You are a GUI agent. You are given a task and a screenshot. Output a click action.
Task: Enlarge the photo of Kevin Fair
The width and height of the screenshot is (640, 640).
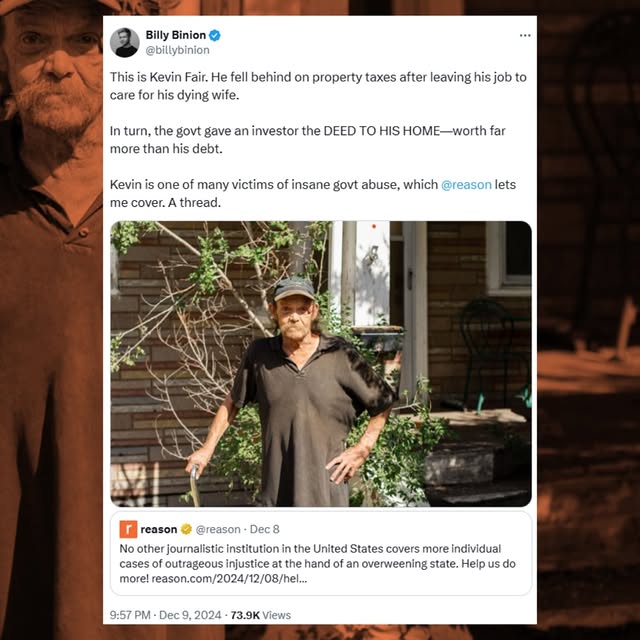320,363
